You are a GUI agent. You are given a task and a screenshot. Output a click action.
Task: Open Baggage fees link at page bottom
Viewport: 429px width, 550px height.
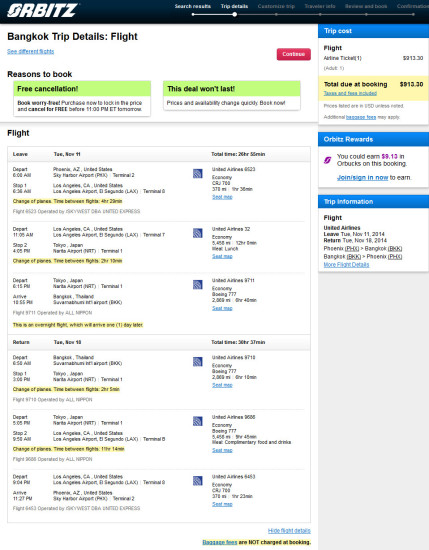tap(220, 542)
